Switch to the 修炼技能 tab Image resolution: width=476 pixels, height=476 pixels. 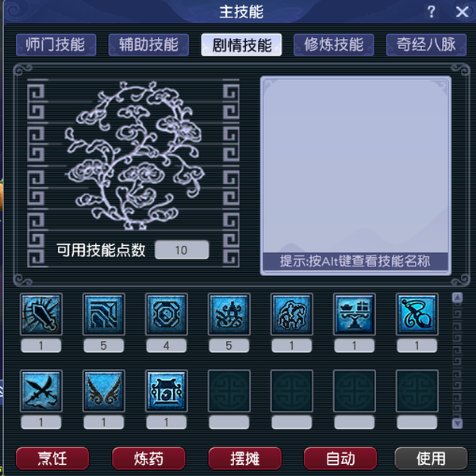(334, 45)
